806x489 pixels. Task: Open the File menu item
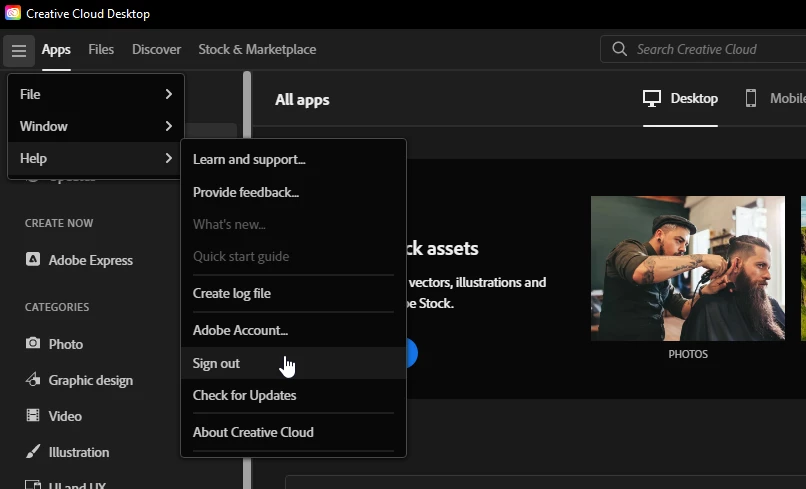pyautogui.click(x=96, y=94)
